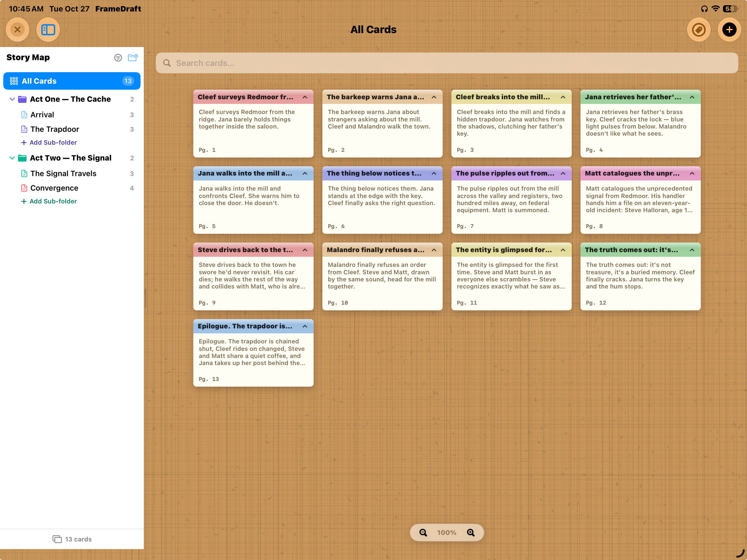The image size is (747, 560).
Task: Select All Cards in the sidebar
Action: click(x=72, y=81)
